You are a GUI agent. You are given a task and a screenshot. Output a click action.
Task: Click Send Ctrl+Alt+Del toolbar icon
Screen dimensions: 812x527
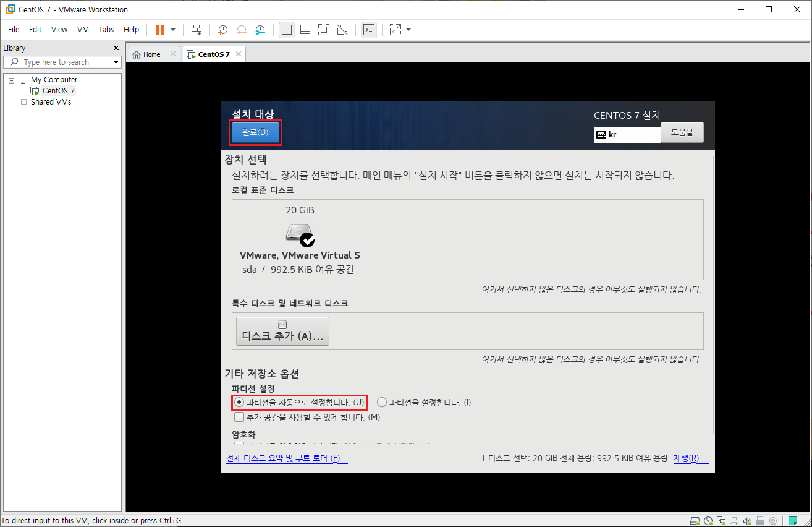pos(197,30)
